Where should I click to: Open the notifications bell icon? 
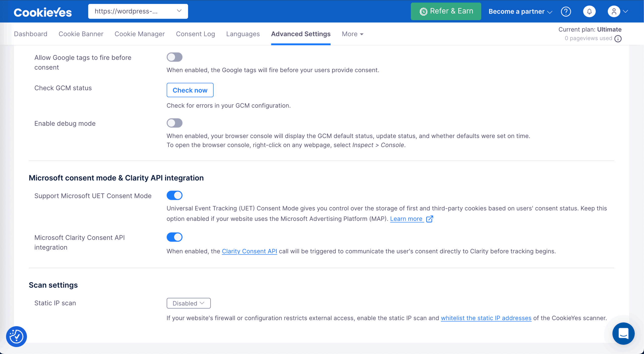pos(589,12)
